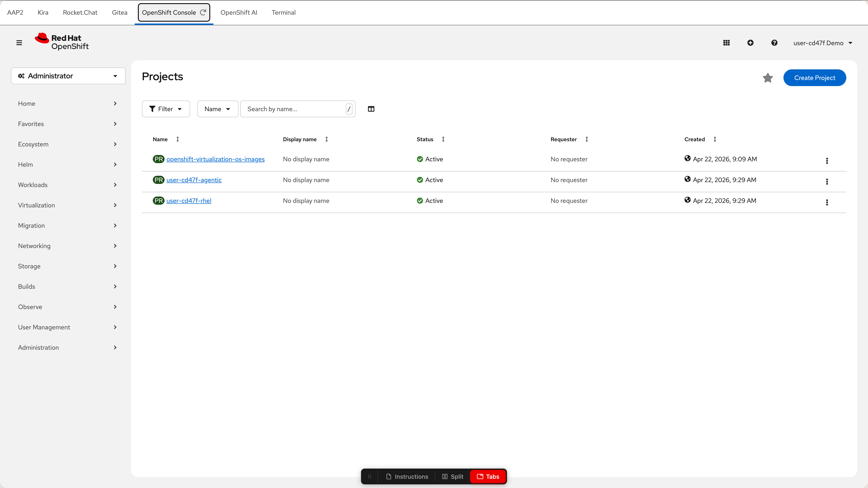Open the Administrator perspective switcher
The width and height of the screenshot is (868, 488).
tap(68, 76)
